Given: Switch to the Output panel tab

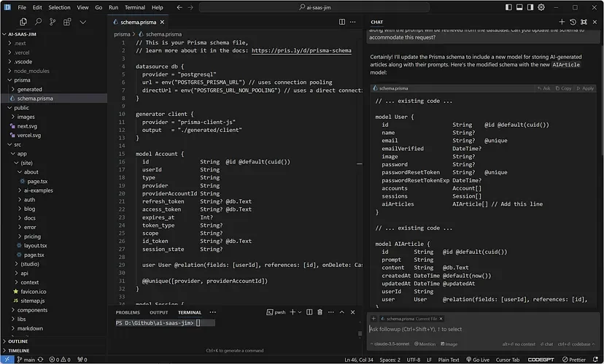Looking at the screenshot, I should click(x=159, y=312).
